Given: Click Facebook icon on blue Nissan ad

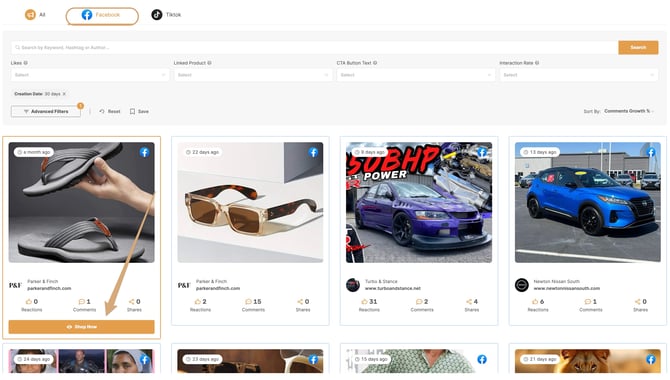Looking at the screenshot, I should [651, 152].
